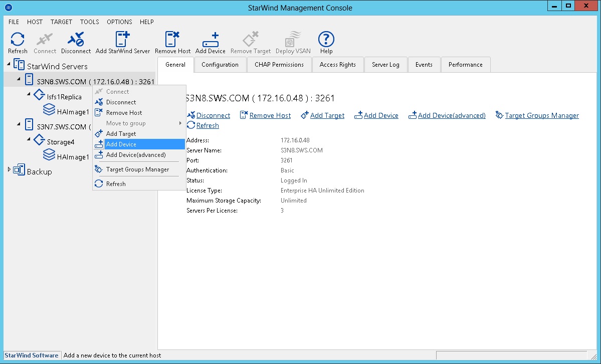Click the Disconnect link in General pane
The width and height of the screenshot is (601, 364).
[x=213, y=115]
